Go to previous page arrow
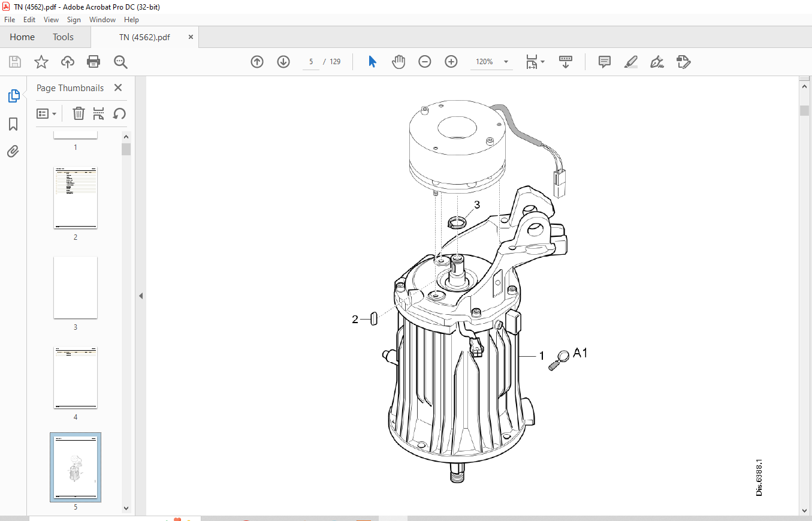Screen dimensions: 812x521 pyautogui.click(x=257, y=62)
